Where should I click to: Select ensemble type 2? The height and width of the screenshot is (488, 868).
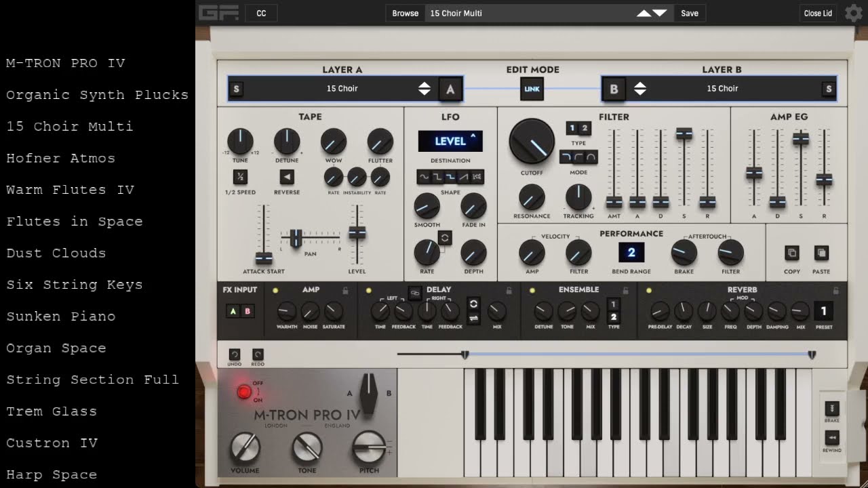point(613,317)
